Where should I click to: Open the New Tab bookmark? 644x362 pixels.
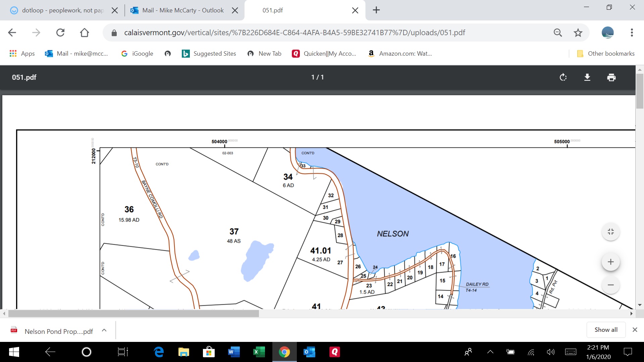(264, 54)
